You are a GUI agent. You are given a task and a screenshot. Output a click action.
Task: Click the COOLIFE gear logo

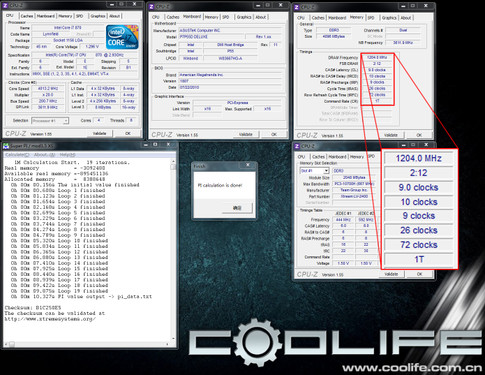[258, 342]
